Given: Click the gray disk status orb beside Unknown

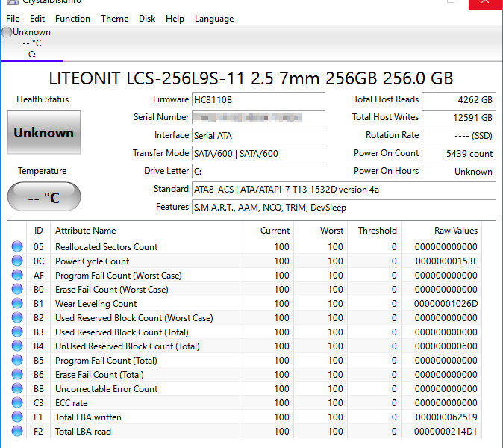Looking at the screenshot, I should coord(7,32).
